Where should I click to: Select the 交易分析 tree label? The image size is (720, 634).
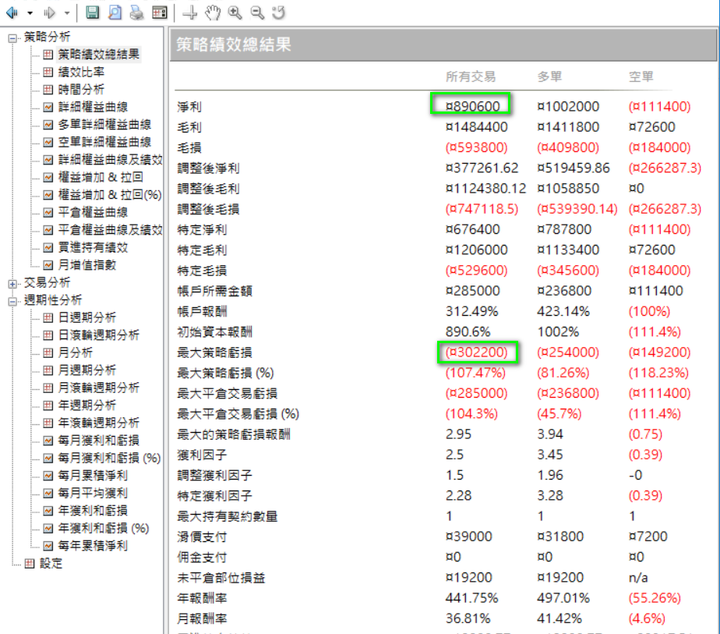pyautogui.click(x=47, y=282)
